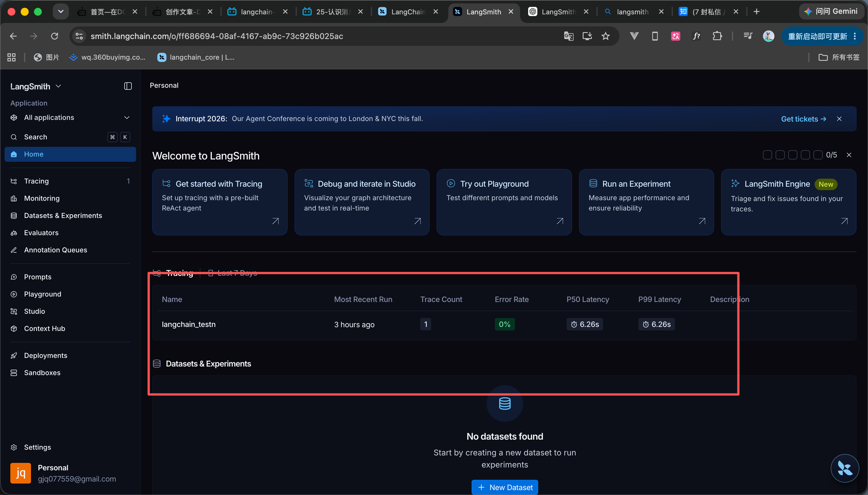Click the Settings gear icon
The width and height of the screenshot is (868, 495).
pyautogui.click(x=14, y=447)
